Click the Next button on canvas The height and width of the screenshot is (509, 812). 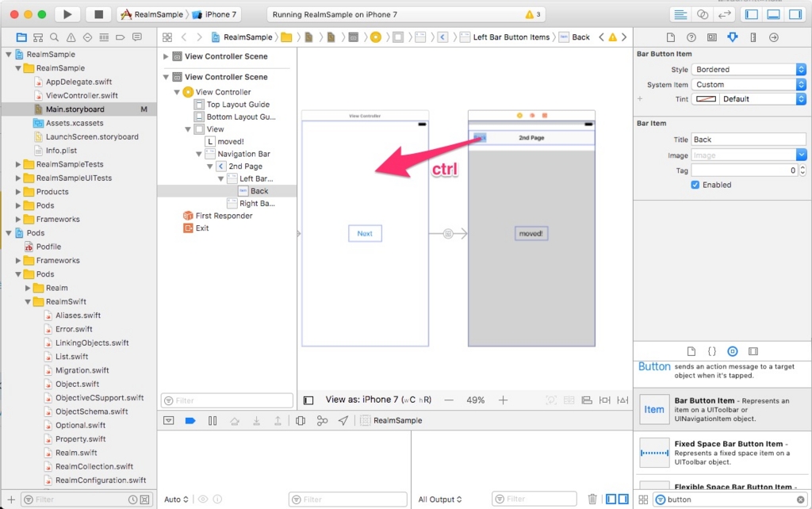[x=365, y=234]
